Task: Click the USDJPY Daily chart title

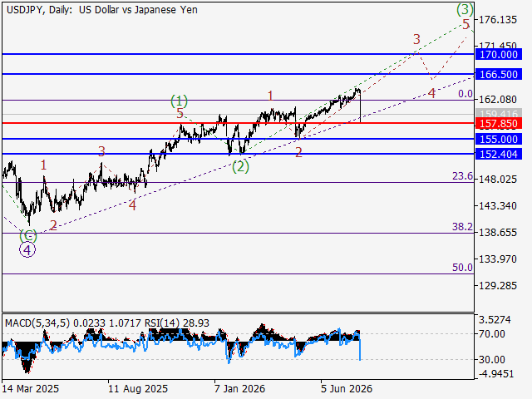Action: (101, 10)
